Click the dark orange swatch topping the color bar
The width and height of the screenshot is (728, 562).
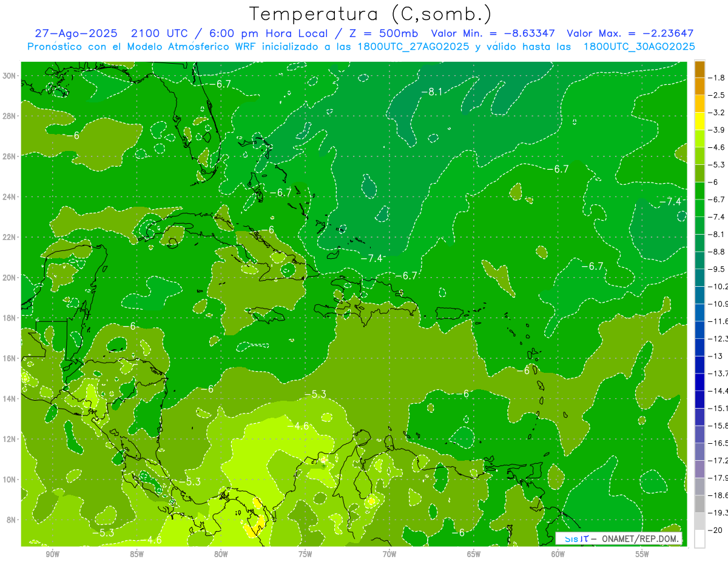(699, 69)
